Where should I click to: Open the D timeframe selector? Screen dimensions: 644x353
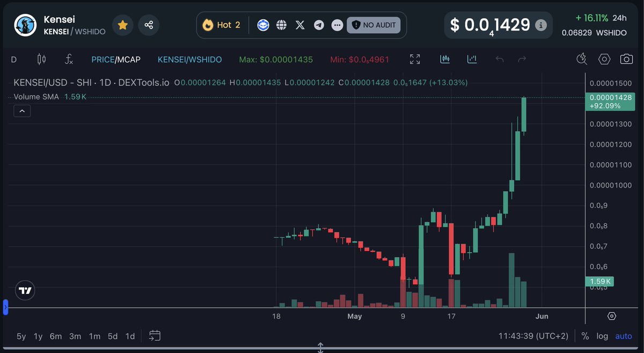(x=13, y=59)
